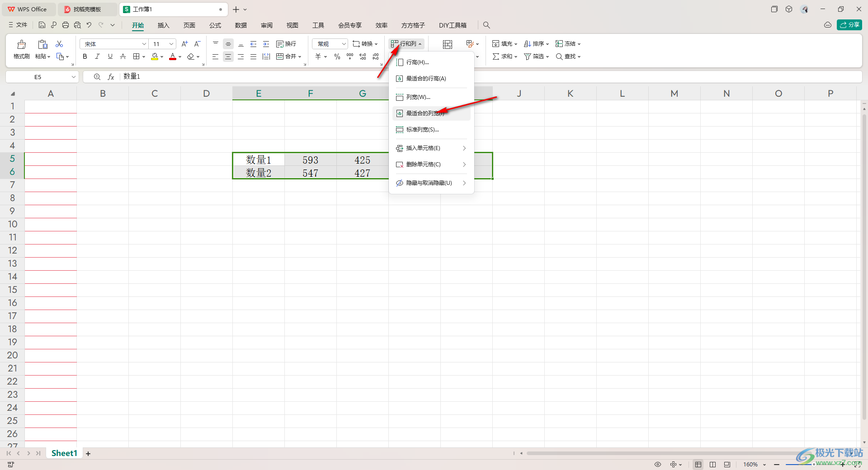Click the Undo arrow icon
The image size is (868, 470).
89,25
